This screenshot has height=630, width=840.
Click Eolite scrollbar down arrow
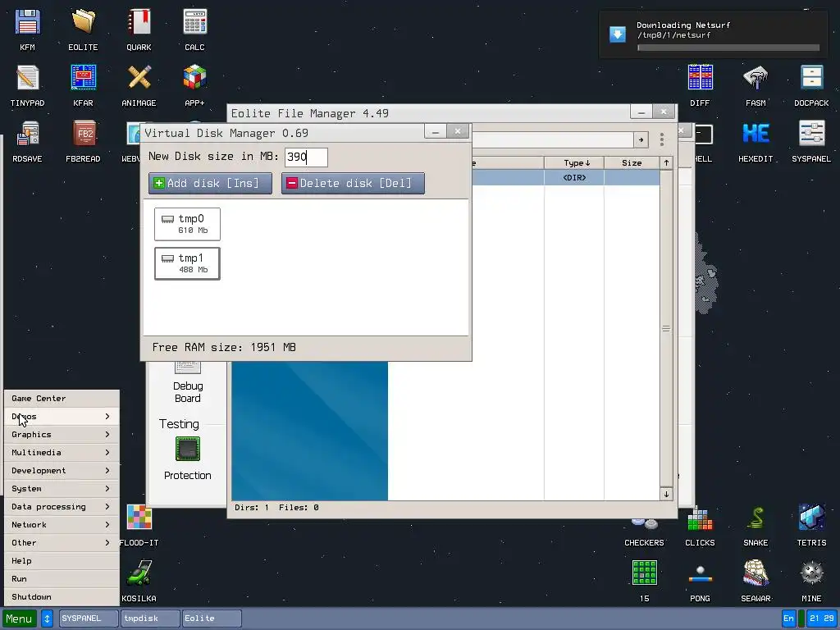[x=666, y=494]
